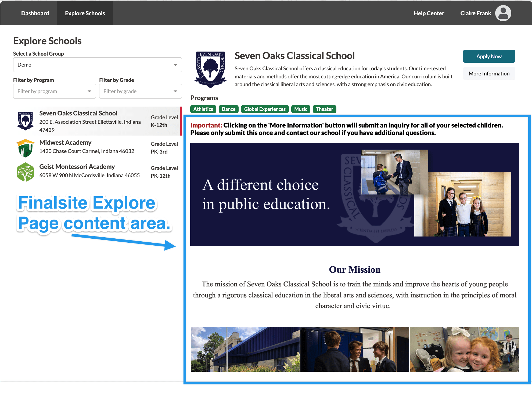Viewport: 532px width, 393px height.
Task: Select the Explore Schools tab
Action: point(85,13)
